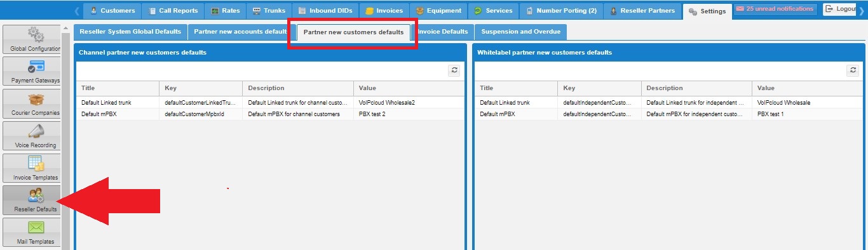The height and width of the screenshot is (250, 868).
Task: Click defaultCustomerLinkedTru... key cell
Action: [201, 102]
